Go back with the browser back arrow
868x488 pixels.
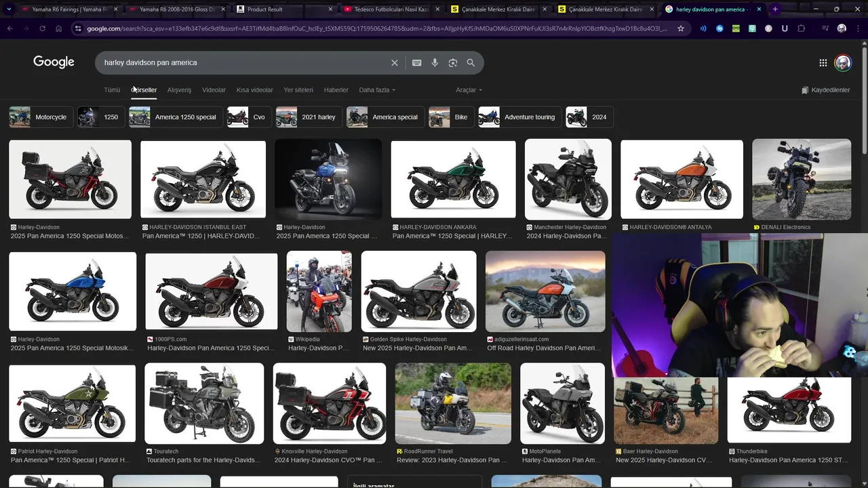pyautogui.click(x=9, y=28)
